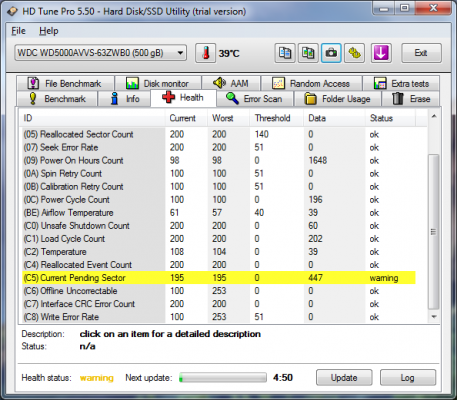Viewport: 457px width, 400px height.
Task: Click the temperature thermometer icon
Action: [x=205, y=53]
